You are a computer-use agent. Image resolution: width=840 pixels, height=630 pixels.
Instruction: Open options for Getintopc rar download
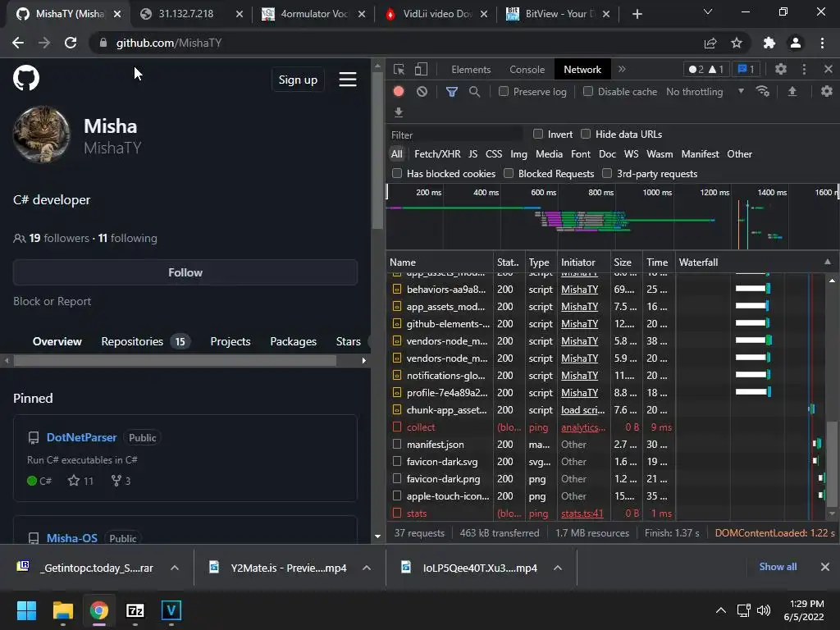(175, 568)
